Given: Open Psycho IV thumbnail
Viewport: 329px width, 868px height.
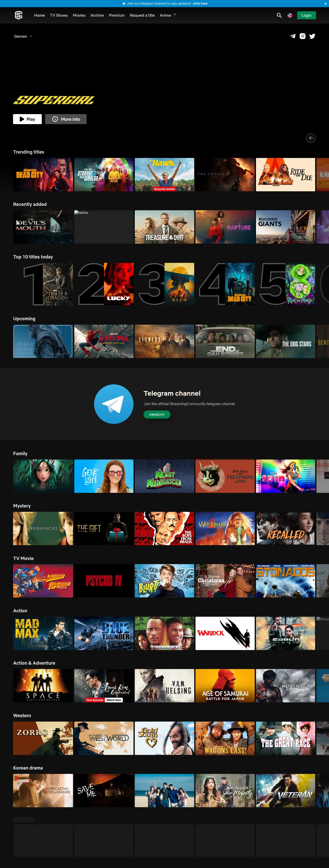Looking at the screenshot, I should point(104,581).
